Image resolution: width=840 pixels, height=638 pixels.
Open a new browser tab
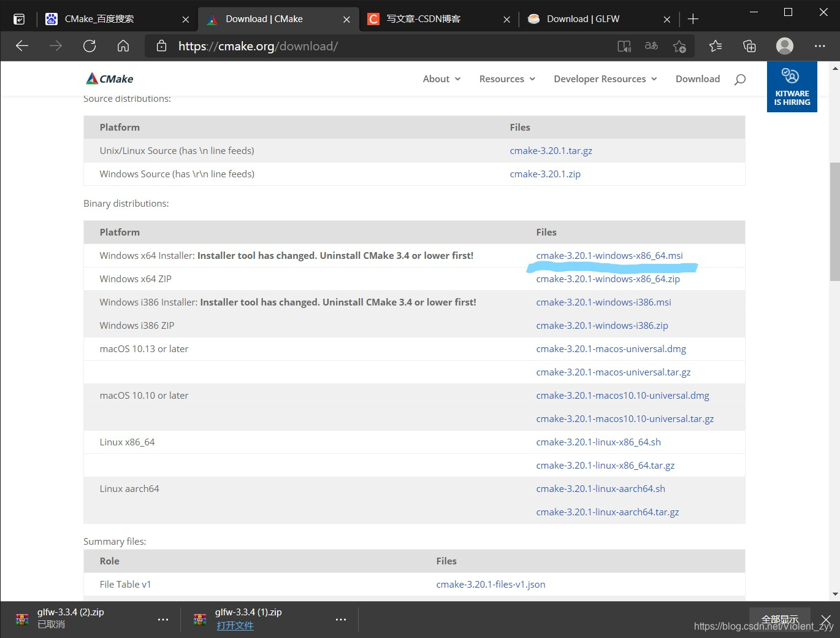693,19
